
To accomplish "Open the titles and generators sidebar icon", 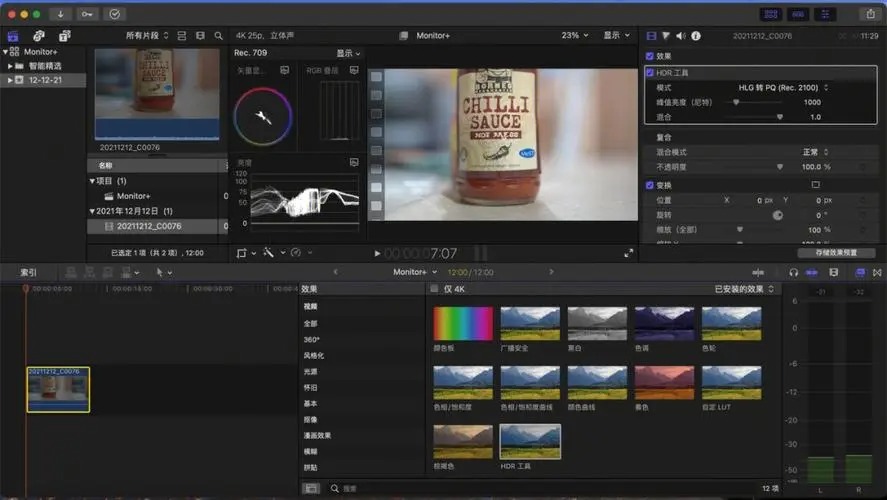I will pyautogui.click(x=64, y=36).
